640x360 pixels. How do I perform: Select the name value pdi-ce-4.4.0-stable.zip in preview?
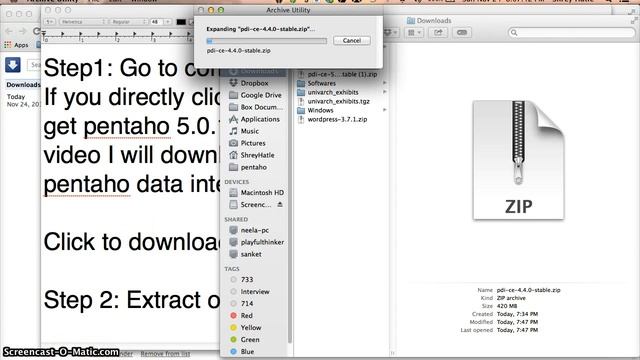click(529, 290)
